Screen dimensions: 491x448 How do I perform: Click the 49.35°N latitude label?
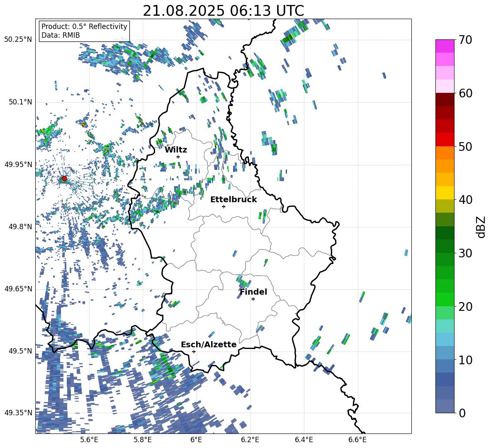coord(18,413)
